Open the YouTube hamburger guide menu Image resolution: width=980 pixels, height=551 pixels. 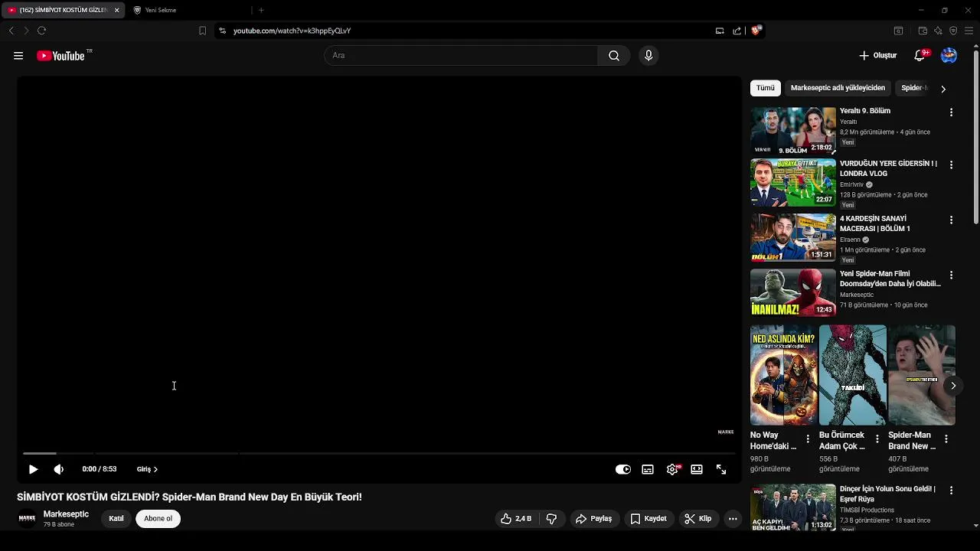[18, 56]
